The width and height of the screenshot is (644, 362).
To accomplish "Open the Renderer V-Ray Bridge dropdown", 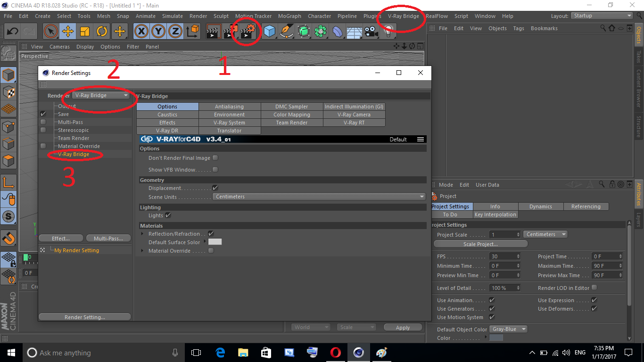I will [101, 95].
